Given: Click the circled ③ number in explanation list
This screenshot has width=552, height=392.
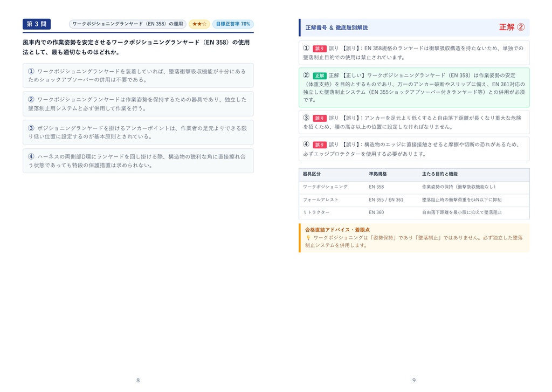Looking at the screenshot, I should coord(306,118).
